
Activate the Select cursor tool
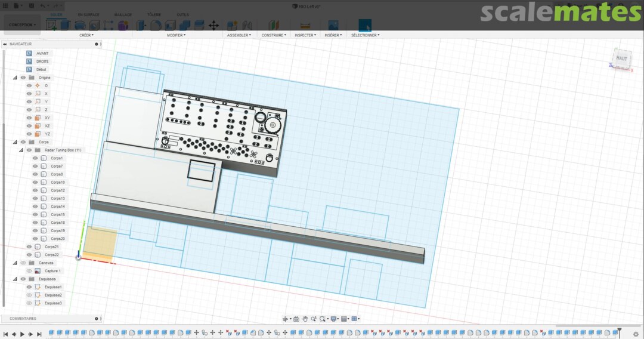pos(364,25)
